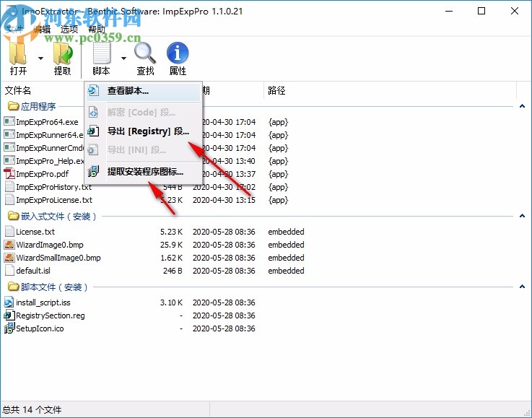Click the {app} path of ImpExpPro64.exe

pyautogui.click(x=278, y=122)
